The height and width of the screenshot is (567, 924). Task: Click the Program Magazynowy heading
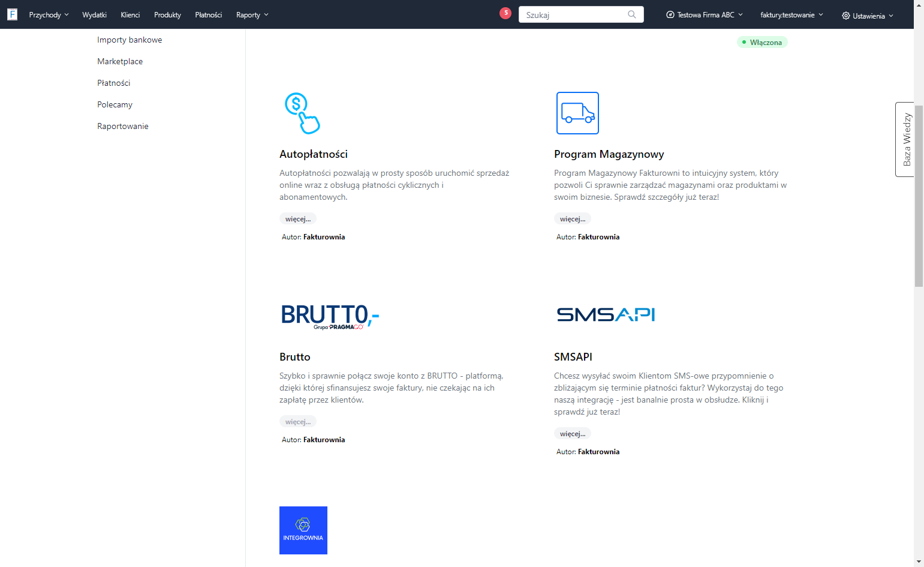pos(609,154)
